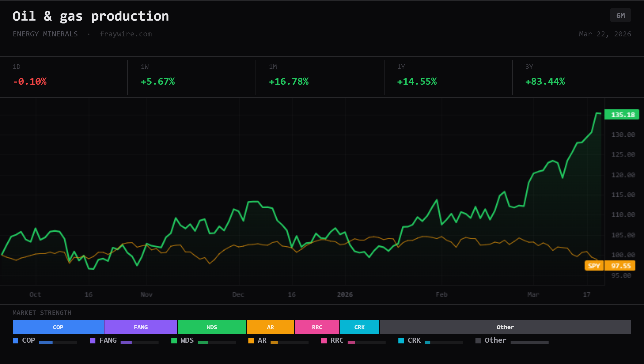This screenshot has height=364, width=644.
Task: Hide the Other series via legend text
Action: pos(495,341)
